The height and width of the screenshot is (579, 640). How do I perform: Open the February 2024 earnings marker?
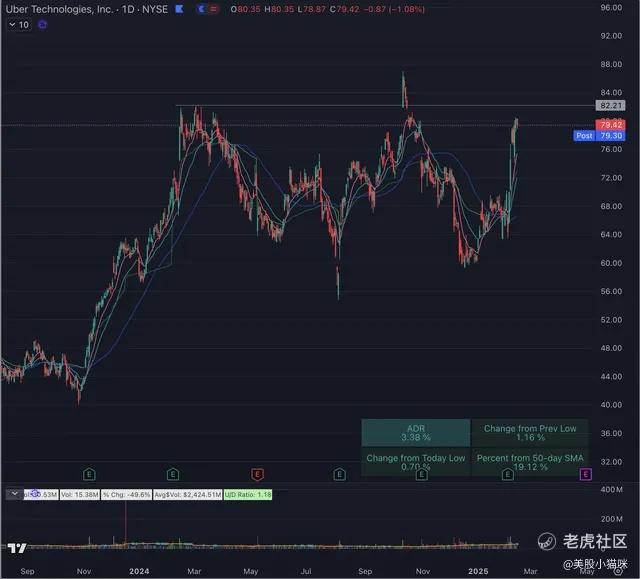pyautogui.click(x=173, y=474)
